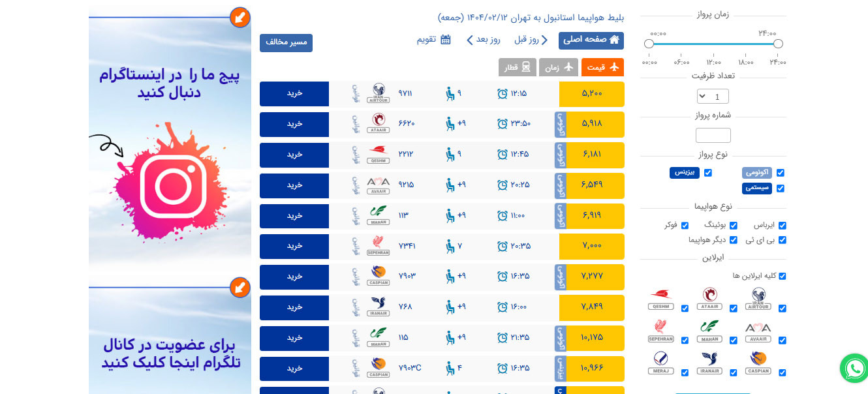Select صفحه اصلی to return home

tap(591, 40)
